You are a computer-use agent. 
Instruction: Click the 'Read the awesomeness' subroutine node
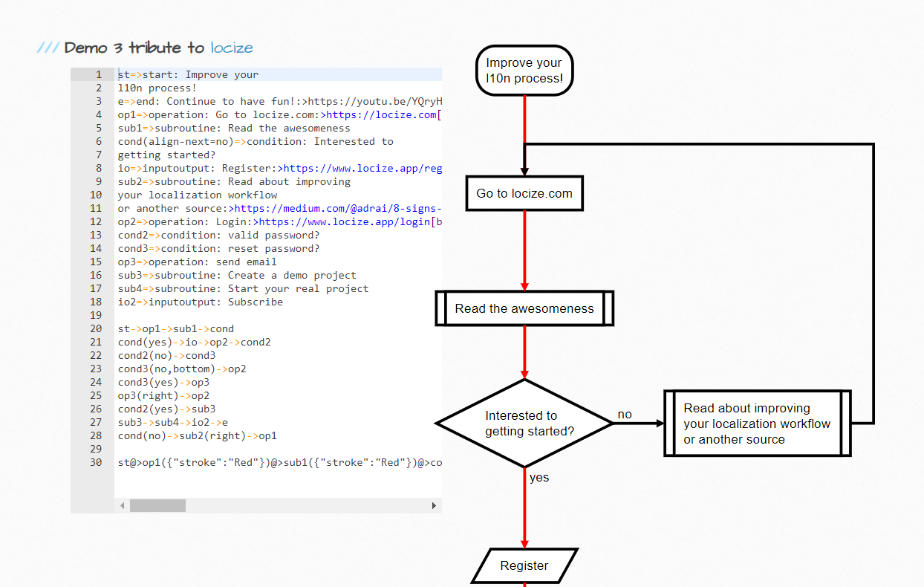(524, 308)
